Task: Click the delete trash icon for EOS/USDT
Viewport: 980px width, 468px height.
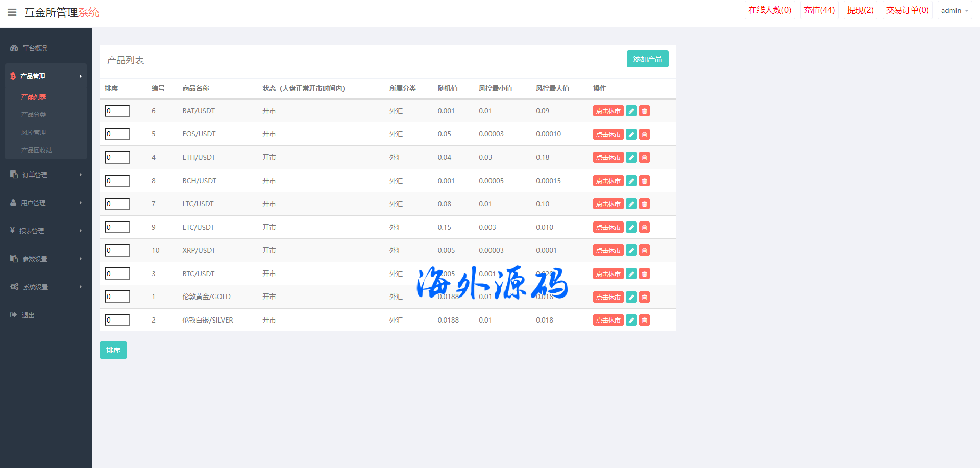Action: [x=645, y=134]
